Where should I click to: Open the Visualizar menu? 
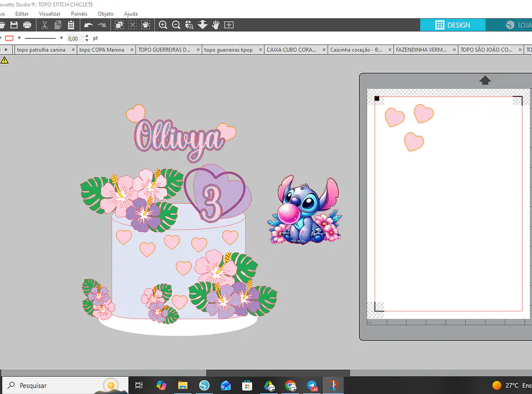tap(49, 14)
